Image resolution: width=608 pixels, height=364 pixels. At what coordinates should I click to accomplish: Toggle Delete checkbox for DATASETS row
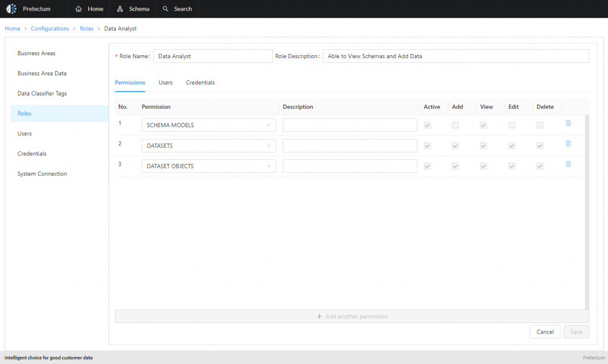[540, 145]
